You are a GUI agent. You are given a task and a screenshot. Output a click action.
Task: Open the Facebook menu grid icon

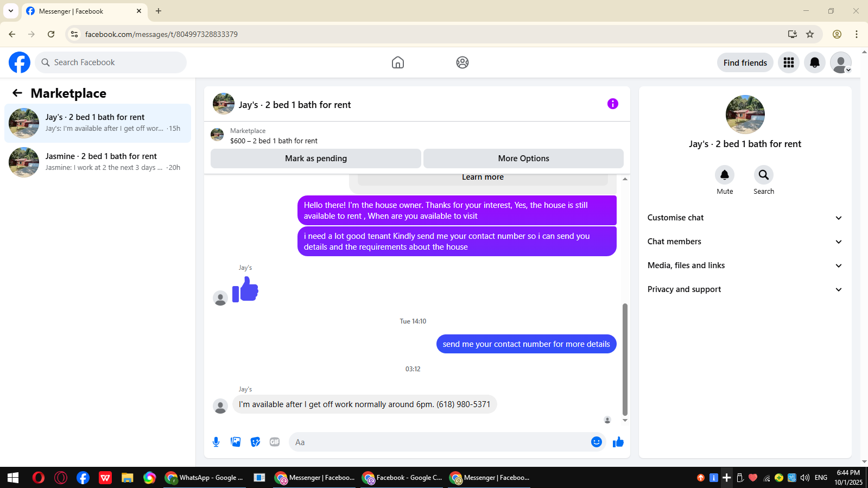789,62
